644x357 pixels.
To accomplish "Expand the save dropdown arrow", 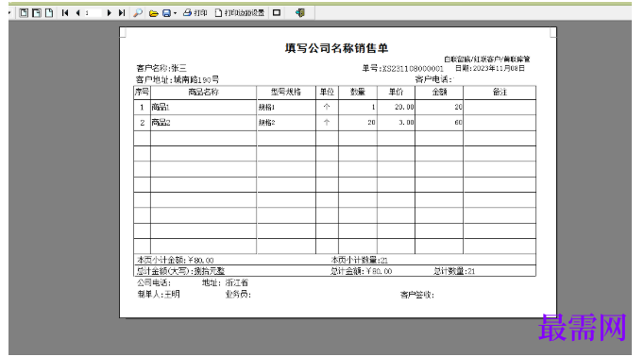I will point(175,13).
